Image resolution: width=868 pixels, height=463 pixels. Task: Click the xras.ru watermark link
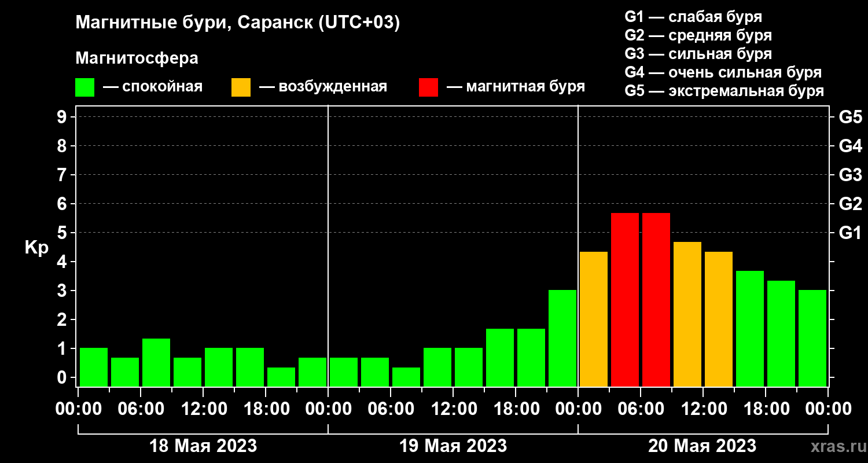point(836,446)
